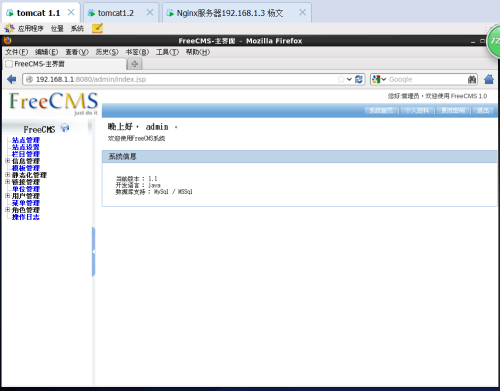Click 个人资料 in the top banner
Image resolution: width=500 pixels, height=391 pixels.
[417, 110]
